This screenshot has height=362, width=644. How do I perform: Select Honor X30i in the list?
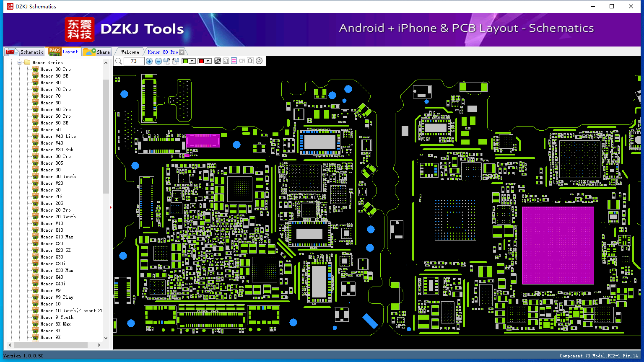[x=53, y=264]
